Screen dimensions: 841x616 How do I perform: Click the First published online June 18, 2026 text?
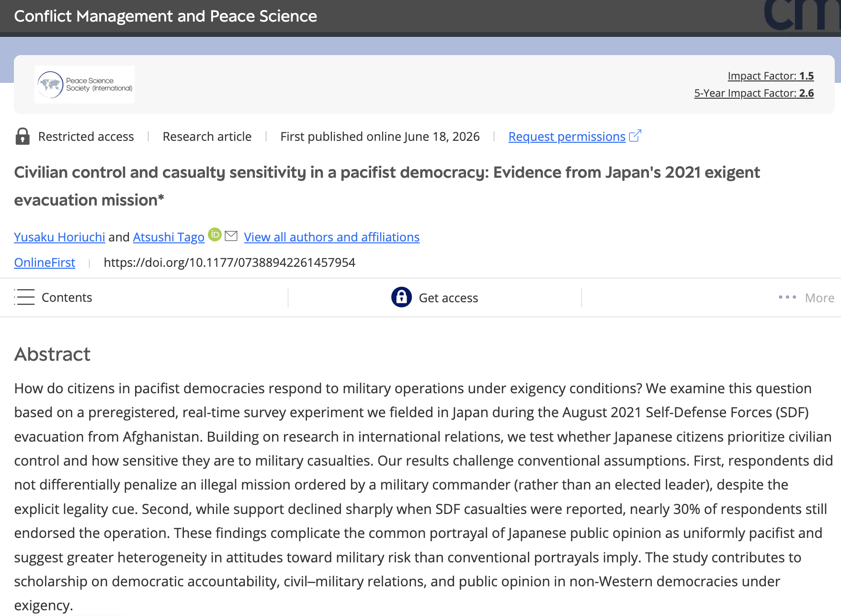click(x=380, y=137)
